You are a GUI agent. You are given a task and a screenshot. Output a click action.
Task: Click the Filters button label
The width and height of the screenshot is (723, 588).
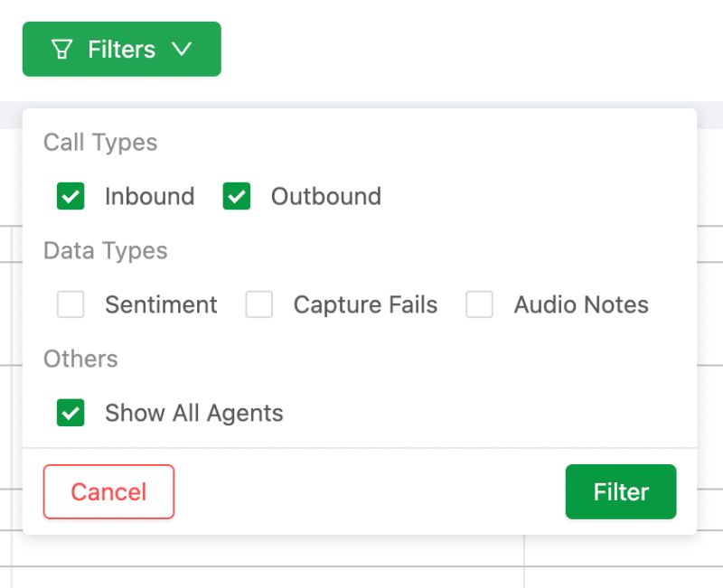click(121, 49)
